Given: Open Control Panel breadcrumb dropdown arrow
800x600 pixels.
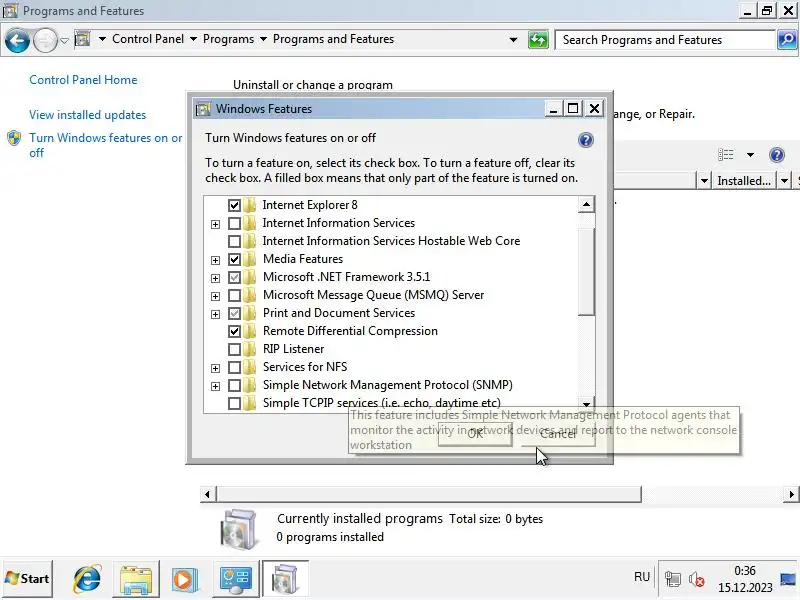Looking at the screenshot, I should click(193, 39).
